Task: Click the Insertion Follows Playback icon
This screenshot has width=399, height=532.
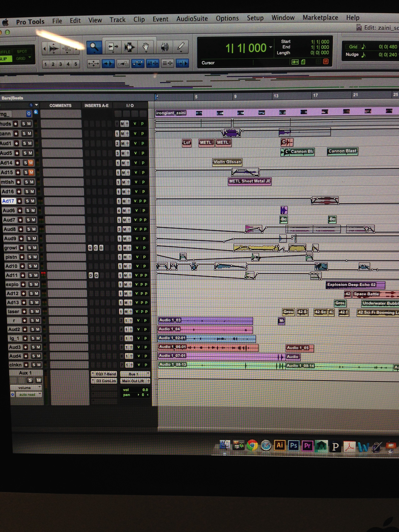Action: tap(182, 63)
